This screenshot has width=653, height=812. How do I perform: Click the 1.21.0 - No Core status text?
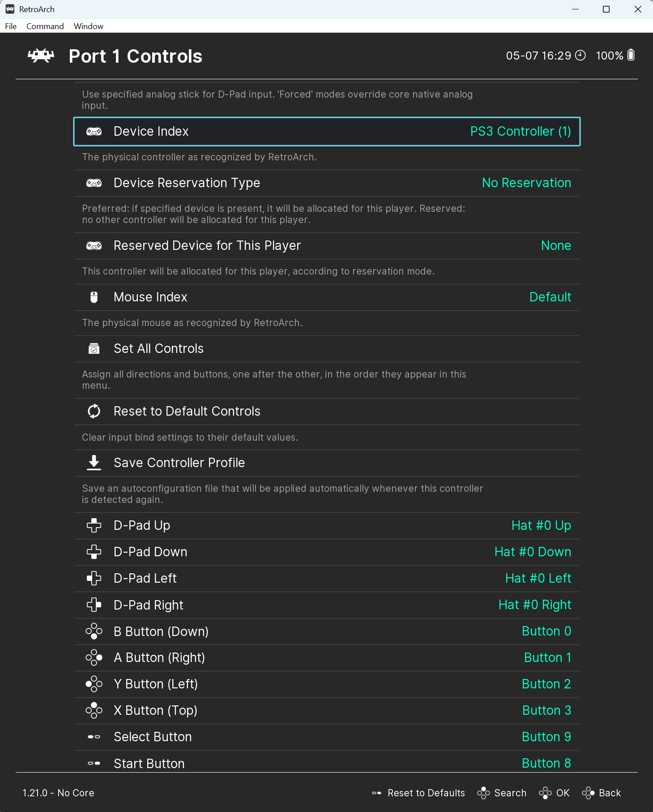(58, 793)
